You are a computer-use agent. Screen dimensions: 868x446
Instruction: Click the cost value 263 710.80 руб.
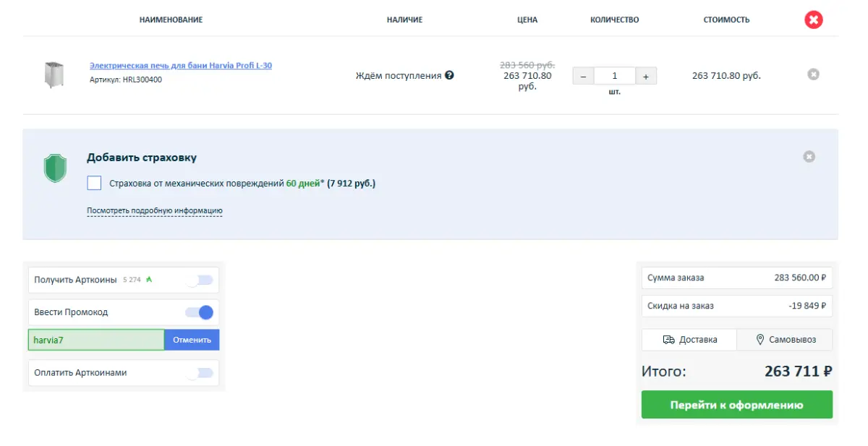(x=726, y=75)
